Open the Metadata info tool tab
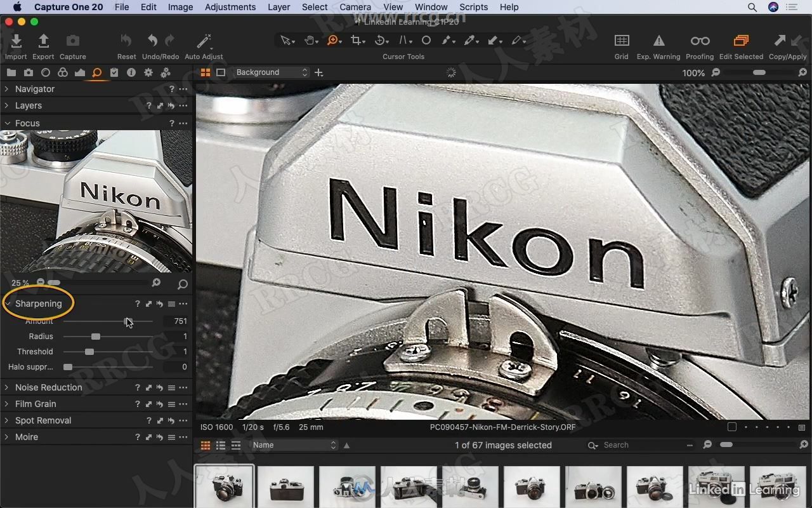 (x=131, y=73)
